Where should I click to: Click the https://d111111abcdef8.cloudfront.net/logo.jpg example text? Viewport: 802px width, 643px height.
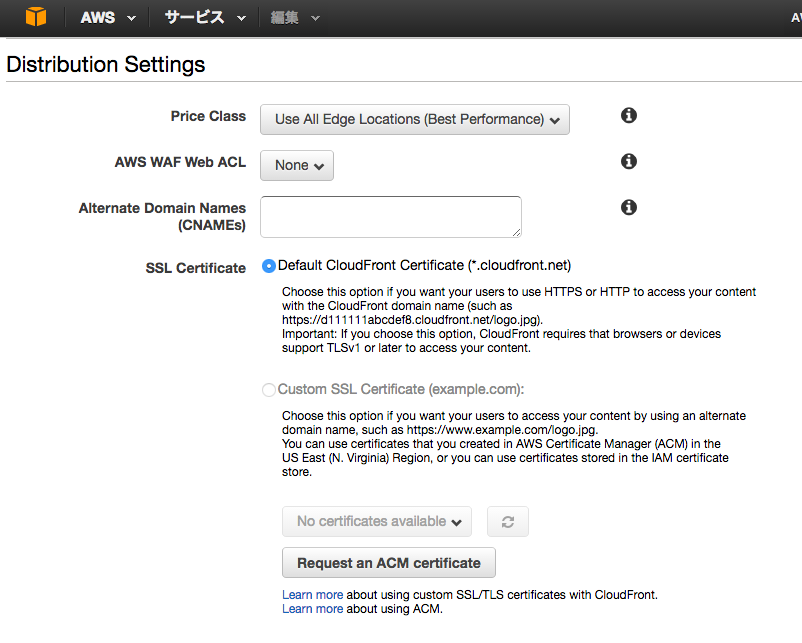[x=412, y=320]
